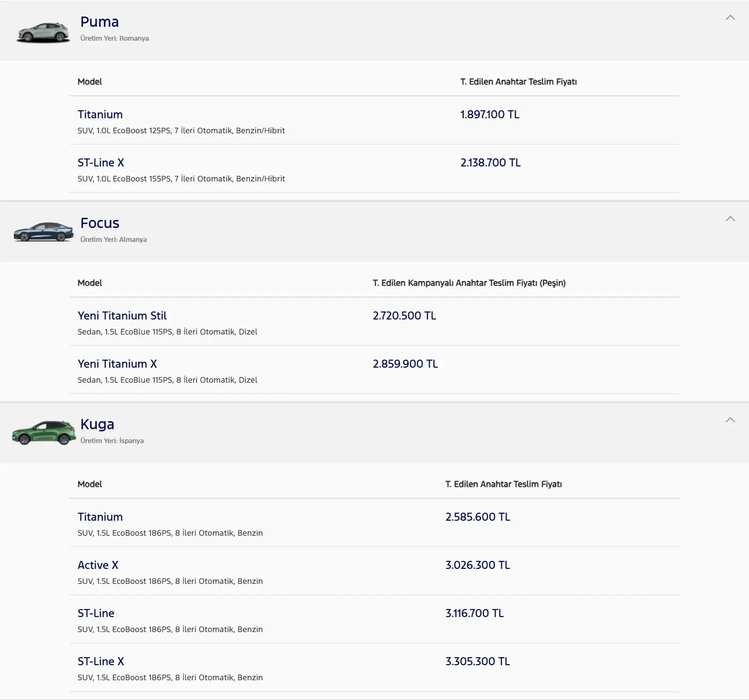The height and width of the screenshot is (700, 749).
Task: Select the Yeni Titanium Stil model
Action: point(122,316)
